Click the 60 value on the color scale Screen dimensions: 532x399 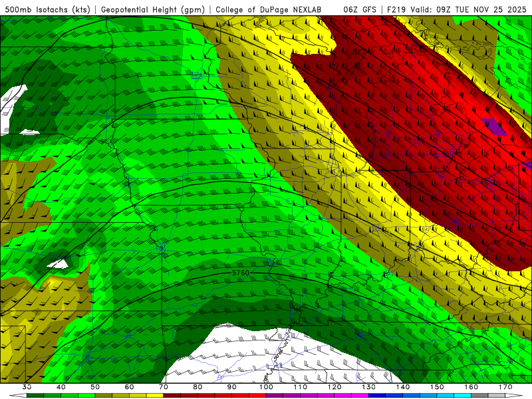coord(129,387)
